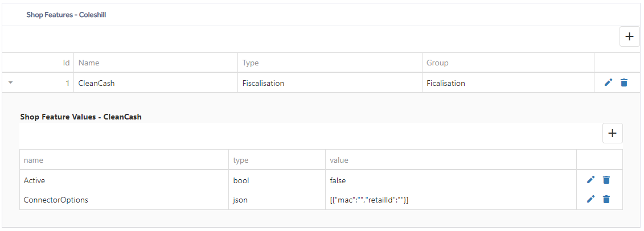The width and height of the screenshot is (644, 231).
Task: Select the Fiscalisation type cell
Action: pos(330,83)
